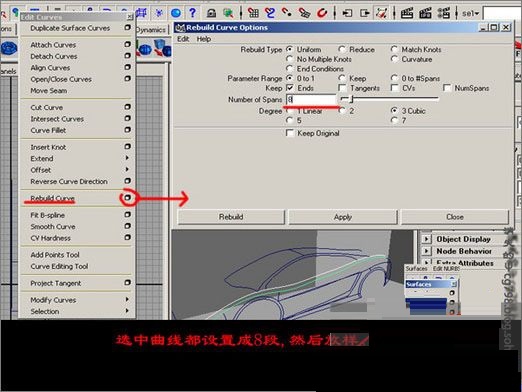Open render settings clapperboard icon
Viewport: 522px width, 392px height.
point(444,13)
